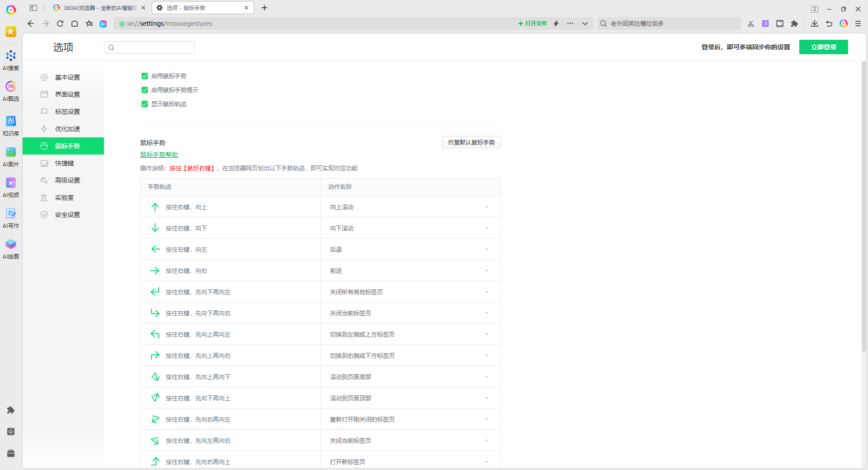The height and width of the screenshot is (470, 868).
Task: Toggle 启用鼠标手势提示 checkbox
Action: [x=145, y=90]
